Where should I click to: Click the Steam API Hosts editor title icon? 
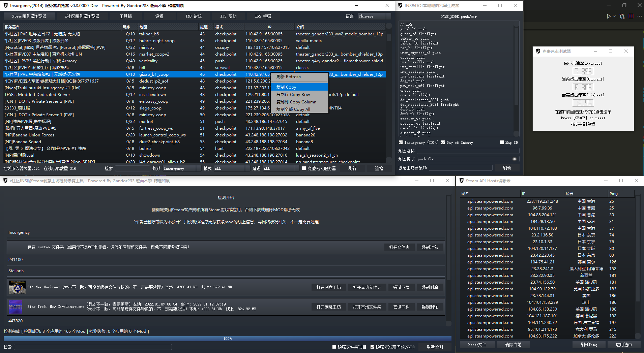[x=461, y=181]
